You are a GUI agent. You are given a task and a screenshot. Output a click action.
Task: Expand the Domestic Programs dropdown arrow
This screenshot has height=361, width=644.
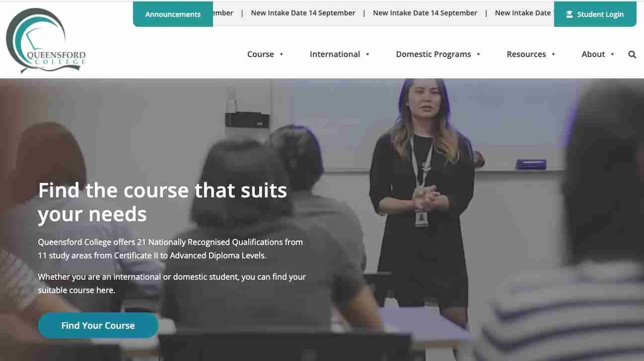(x=478, y=55)
